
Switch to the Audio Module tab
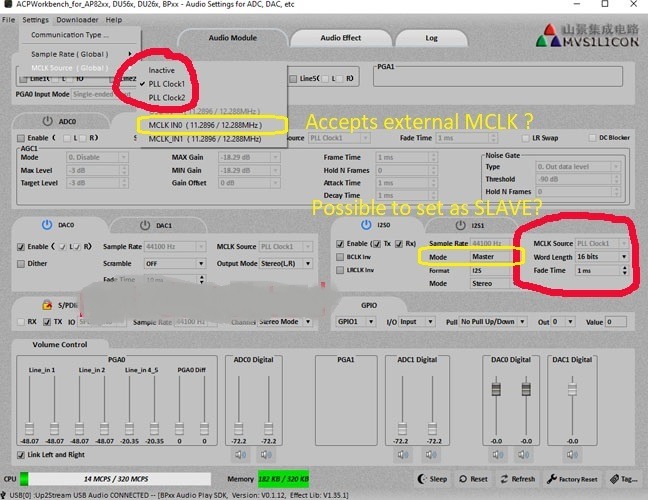click(x=233, y=38)
